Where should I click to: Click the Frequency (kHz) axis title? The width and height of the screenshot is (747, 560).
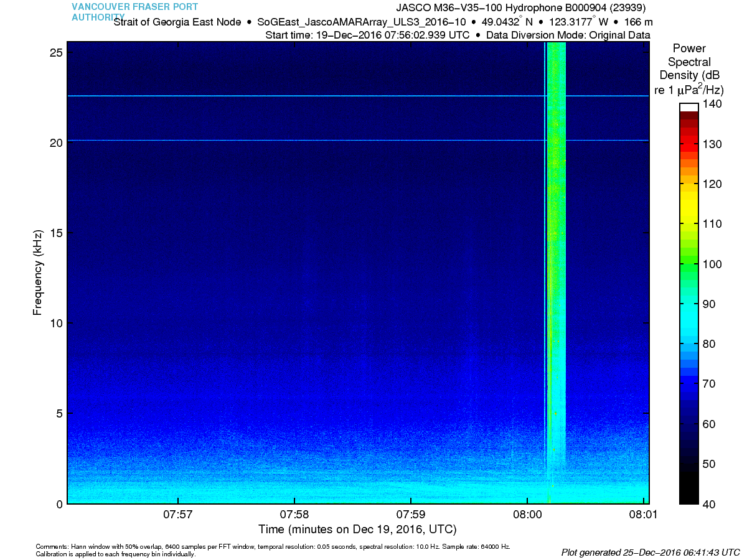pyautogui.click(x=39, y=272)
